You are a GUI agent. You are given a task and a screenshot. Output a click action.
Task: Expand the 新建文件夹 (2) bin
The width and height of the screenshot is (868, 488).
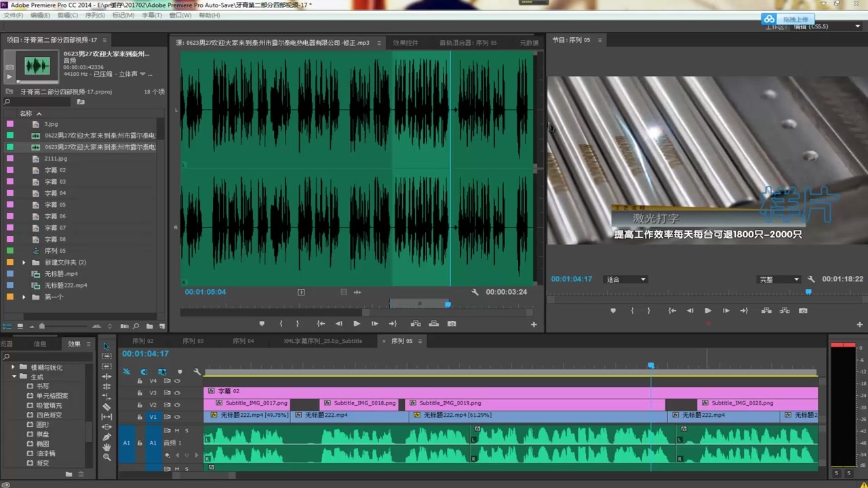click(x=24, y=262)
